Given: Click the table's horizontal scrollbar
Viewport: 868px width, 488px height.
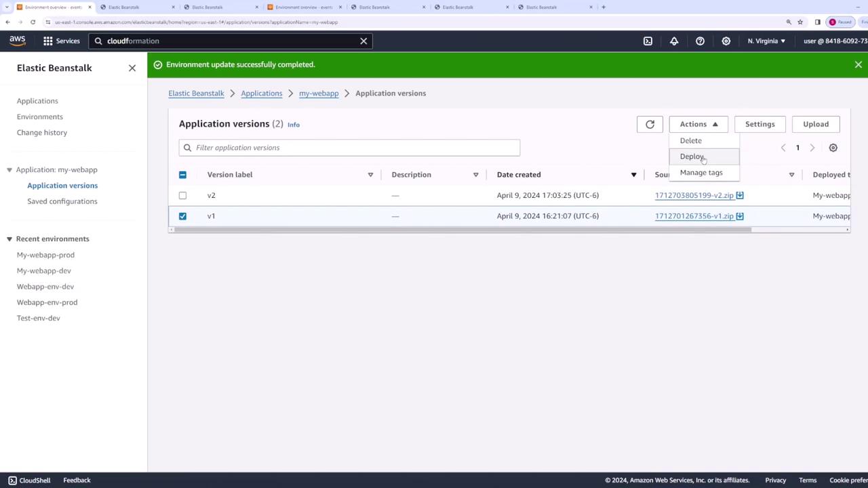Looking at the screenshot, I should coord(461,230).
